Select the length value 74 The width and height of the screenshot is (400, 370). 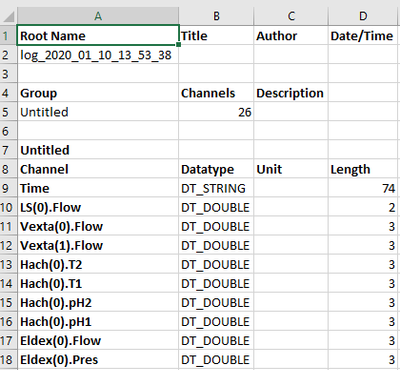[x=364, y=188]
